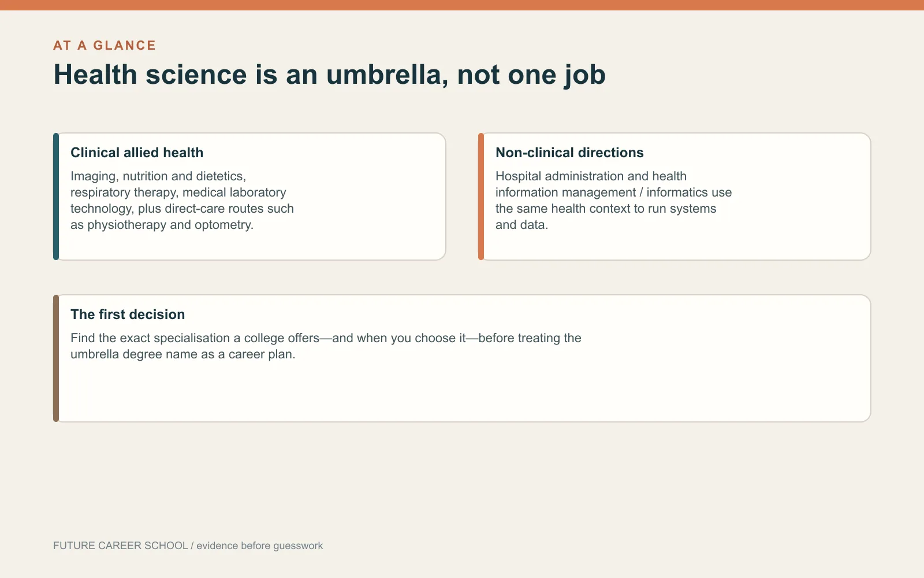924x578 pixels.
Task: Click the 'Non-clinical directions' card title
Action: click(569, 153)
